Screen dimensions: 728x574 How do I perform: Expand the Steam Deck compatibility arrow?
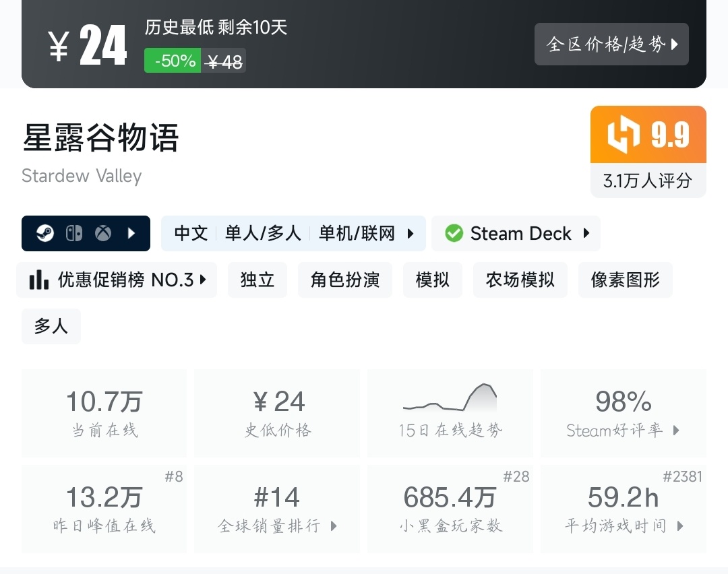click(586, 233)
